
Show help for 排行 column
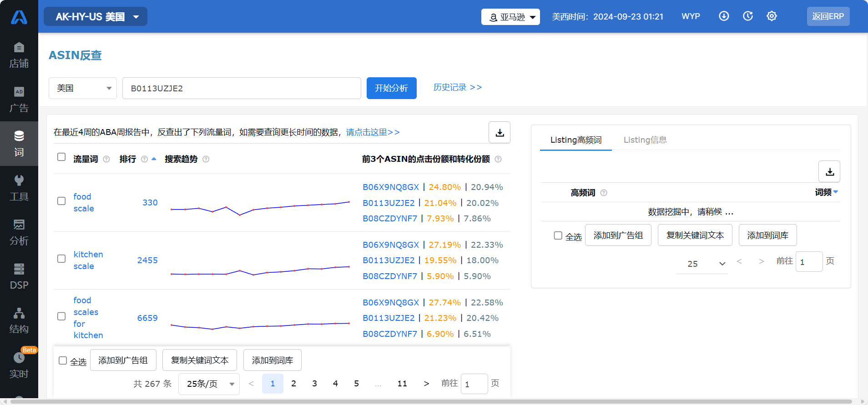point(144,159)
